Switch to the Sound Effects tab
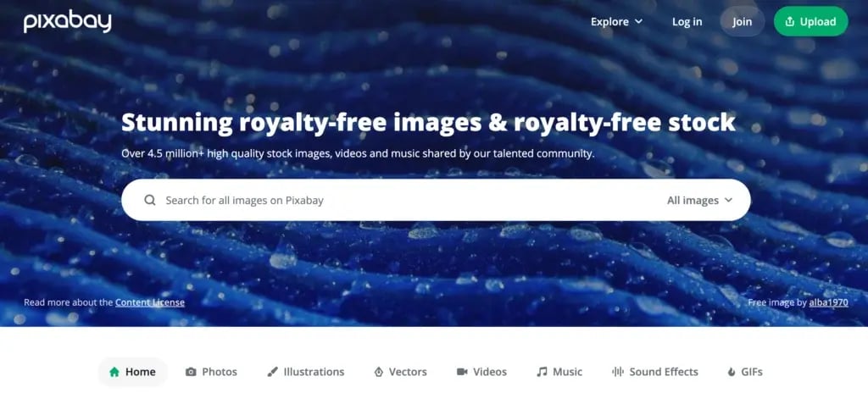Image resolution: width=868 pixels, height=404 pixels. [655, 372]
